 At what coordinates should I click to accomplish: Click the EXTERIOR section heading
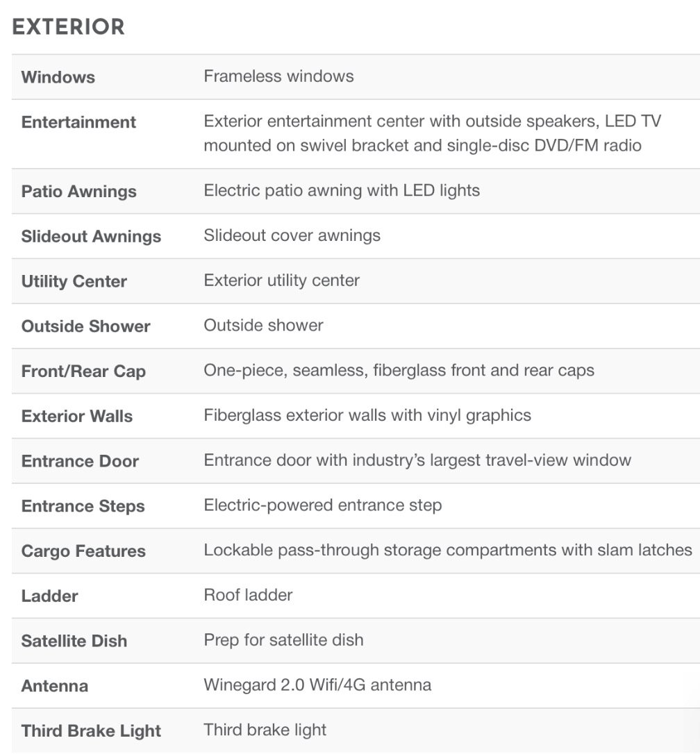click(x=68, y=27)
